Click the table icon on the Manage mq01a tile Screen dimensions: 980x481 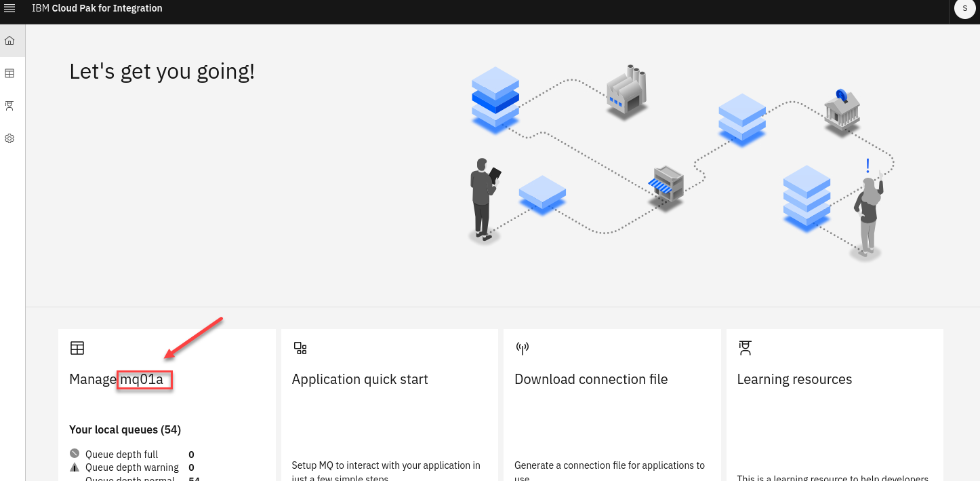77,348
